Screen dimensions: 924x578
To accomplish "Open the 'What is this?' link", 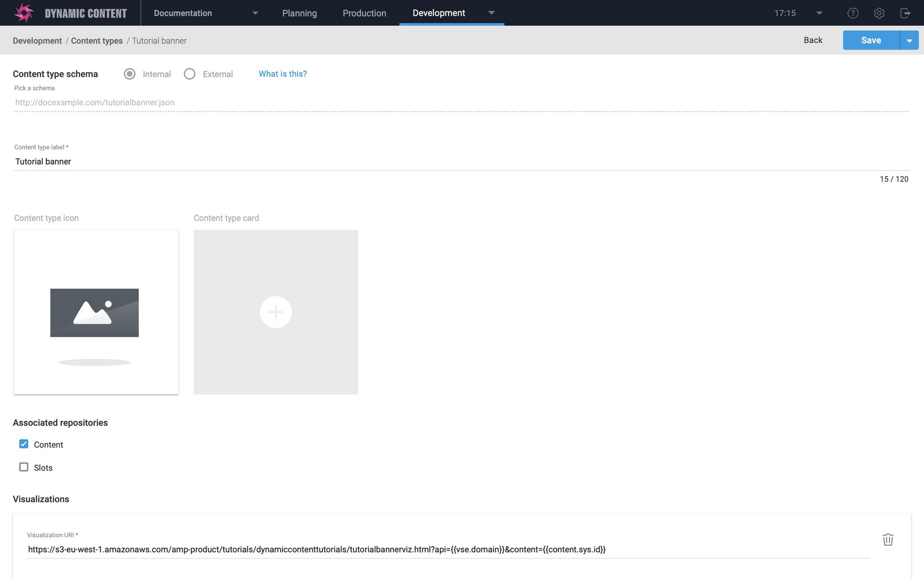I will 283,74.
